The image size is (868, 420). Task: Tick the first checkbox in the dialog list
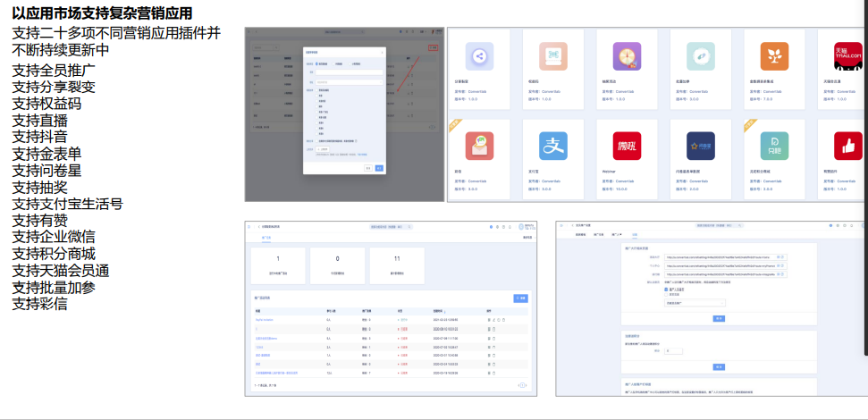point(316,89)
